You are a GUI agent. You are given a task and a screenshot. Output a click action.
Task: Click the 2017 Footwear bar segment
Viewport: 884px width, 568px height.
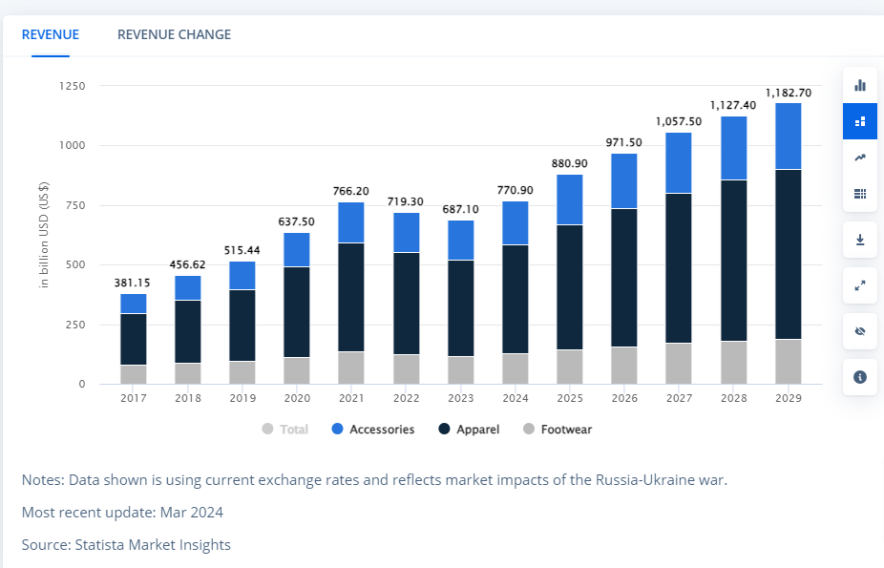pos(133,374)
